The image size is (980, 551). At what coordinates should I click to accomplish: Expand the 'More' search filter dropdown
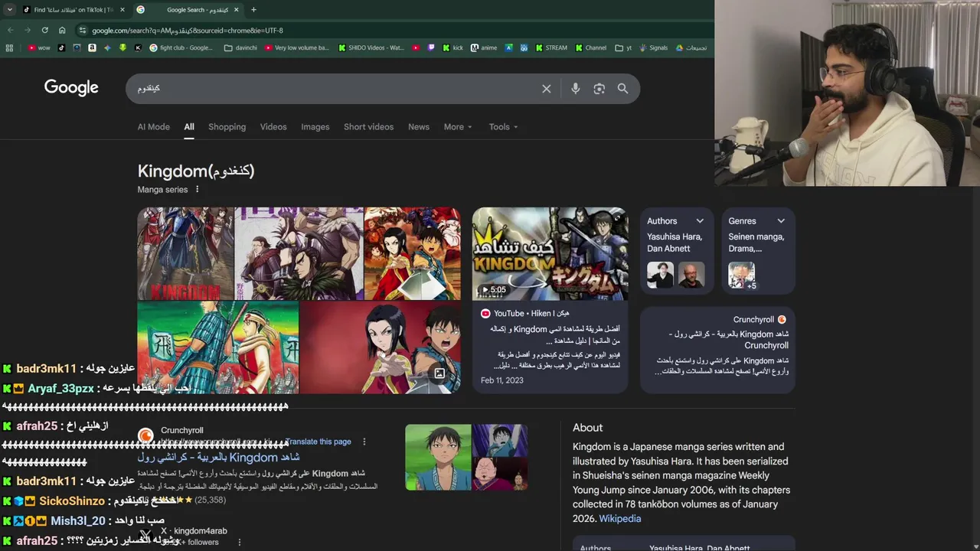point(458,127)
